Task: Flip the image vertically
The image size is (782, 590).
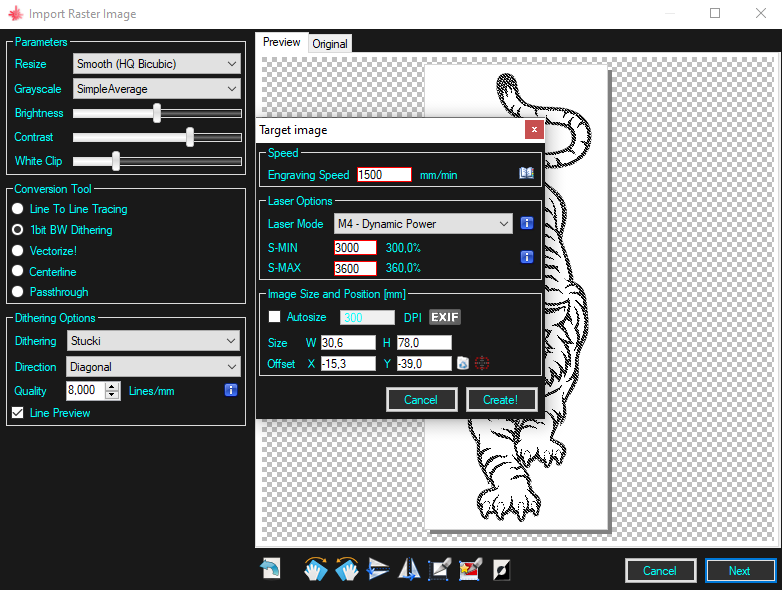Action: (378, 570)
